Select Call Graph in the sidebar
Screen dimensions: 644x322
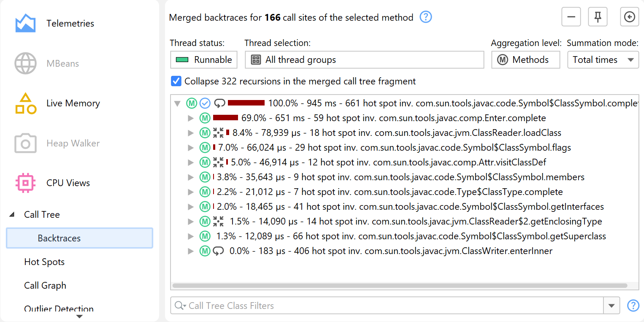45,285
